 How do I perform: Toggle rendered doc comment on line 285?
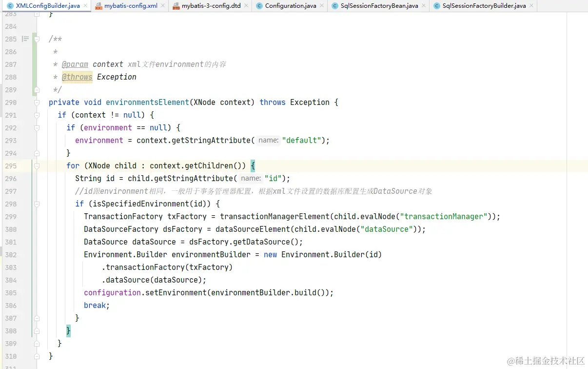point(25,39)
